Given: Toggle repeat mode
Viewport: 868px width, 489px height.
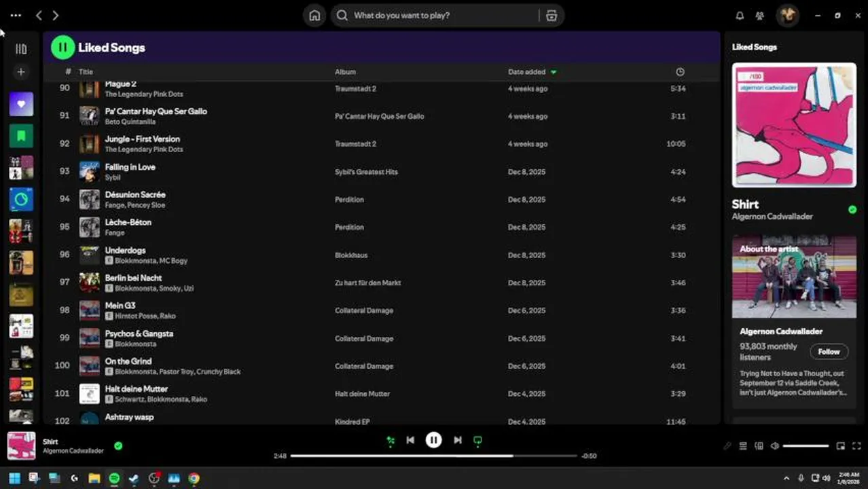Looking at the screenshot, I should (477, 441).
